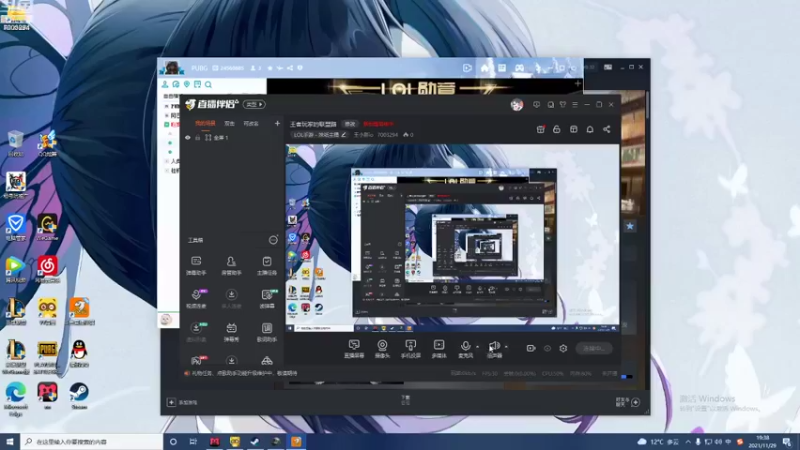Toggle mode switch beside companion logo
The image size is (800, 450).
254,105
